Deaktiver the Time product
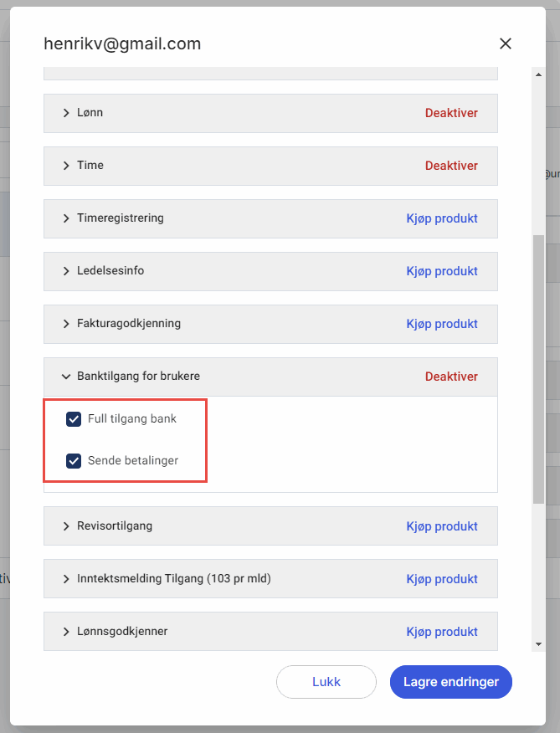Screen dimensions: 560x733 tap(451, 166)
